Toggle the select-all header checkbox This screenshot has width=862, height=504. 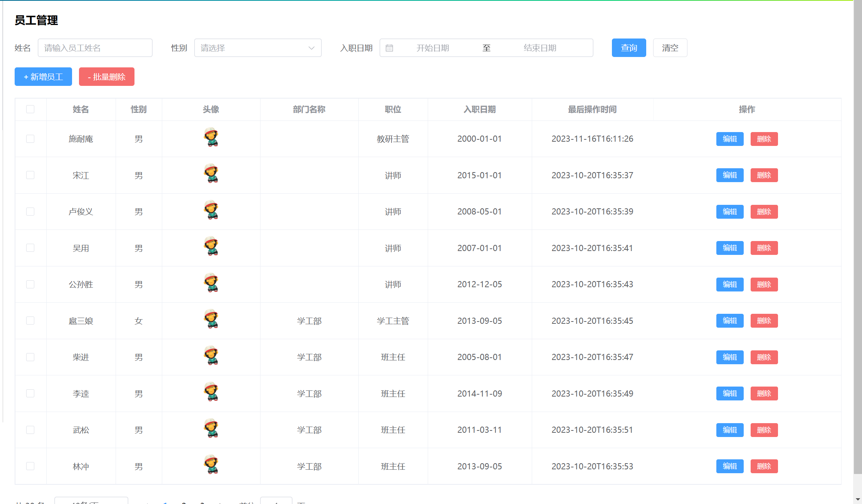point(30,109)
